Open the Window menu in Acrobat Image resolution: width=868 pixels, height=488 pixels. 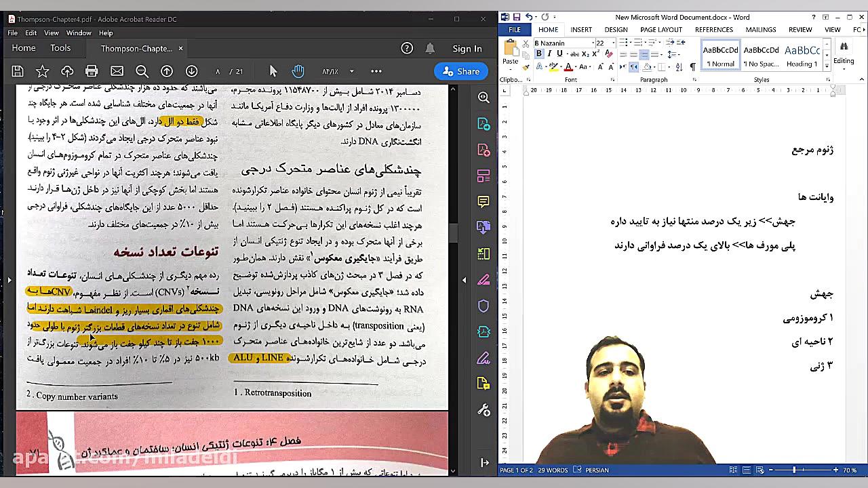[79, 33]
